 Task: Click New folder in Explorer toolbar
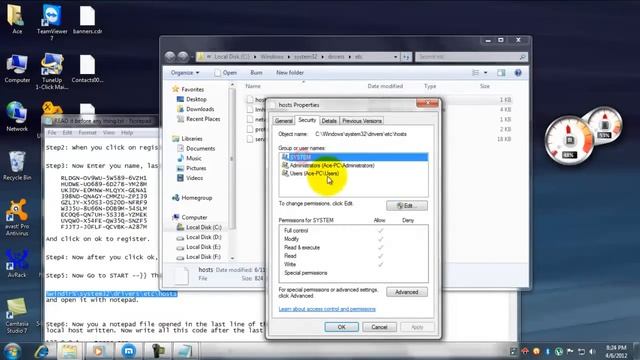tap(290, 73)
